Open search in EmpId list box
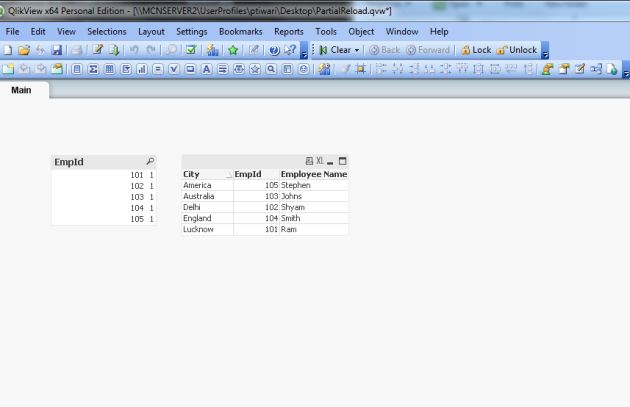 pos(150,161)
